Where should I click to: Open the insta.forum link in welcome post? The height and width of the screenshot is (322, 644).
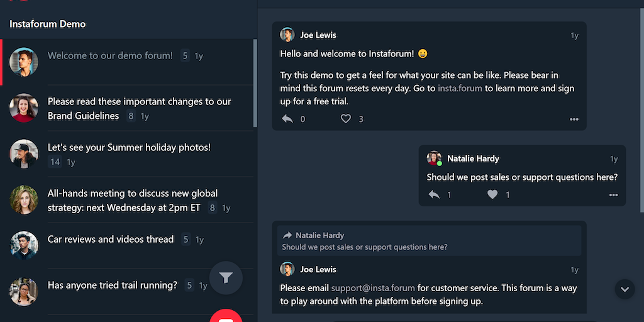(460, 89)
